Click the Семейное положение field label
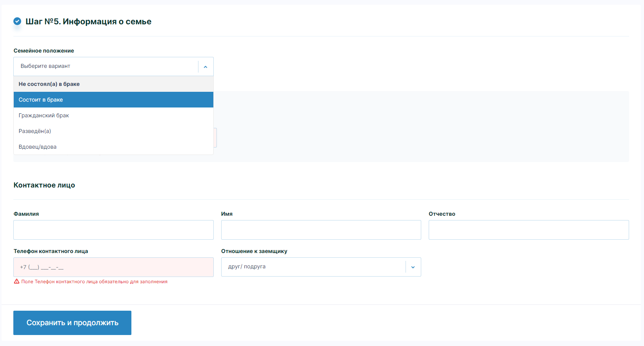The image size is (644, 346). point(44,51)
